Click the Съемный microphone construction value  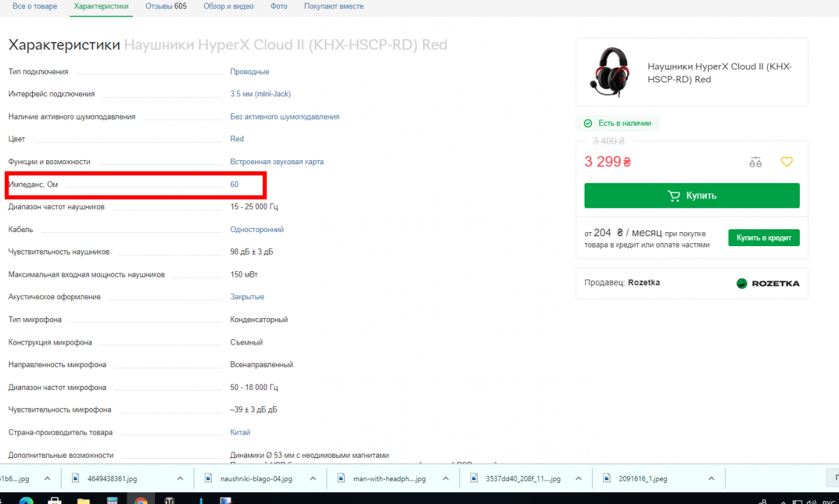246,343
